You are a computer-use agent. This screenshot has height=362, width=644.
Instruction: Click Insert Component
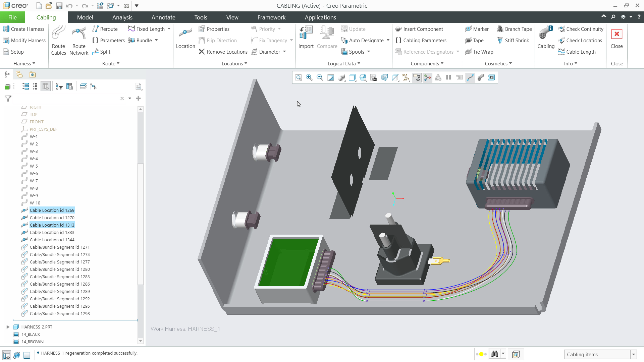(419, 29)
